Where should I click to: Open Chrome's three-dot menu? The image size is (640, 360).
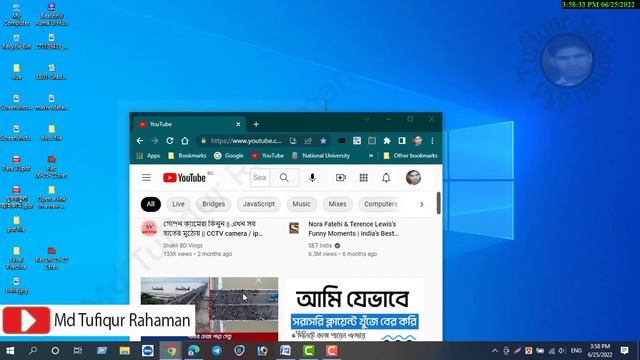coord(432,141)
